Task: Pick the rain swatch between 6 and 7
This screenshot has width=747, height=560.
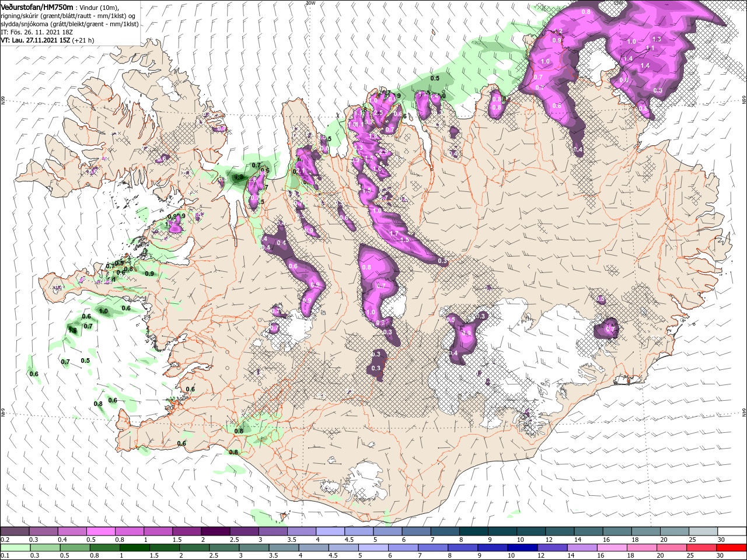Action: (x=403, y=547)
